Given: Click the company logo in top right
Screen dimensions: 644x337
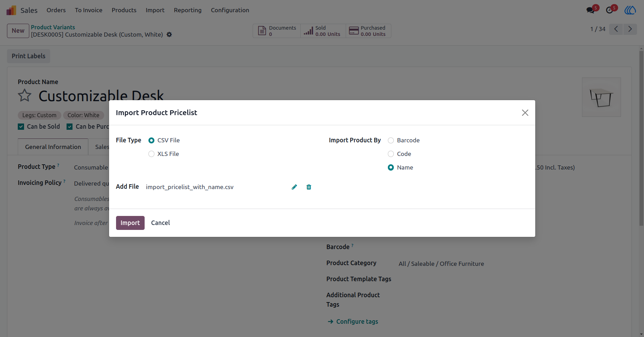Looking at the screenshot, I should point(630,10).
